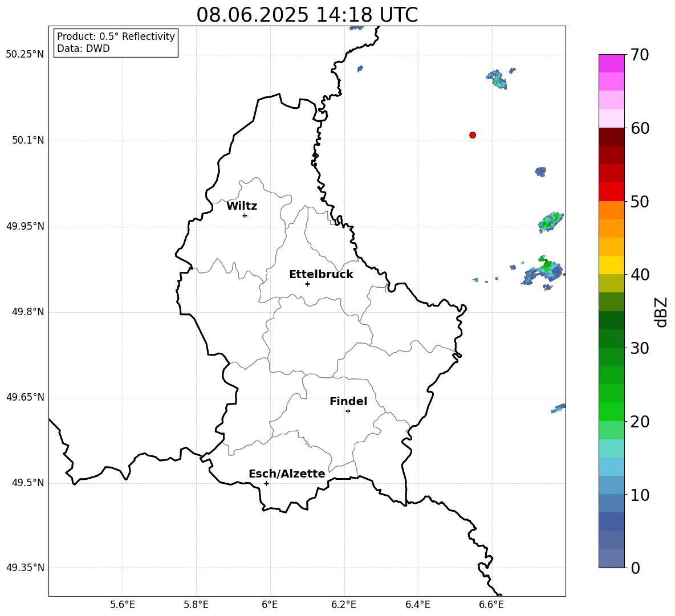
Task: Click the 49.35°N latitude label
Action: tap(25, 568)
